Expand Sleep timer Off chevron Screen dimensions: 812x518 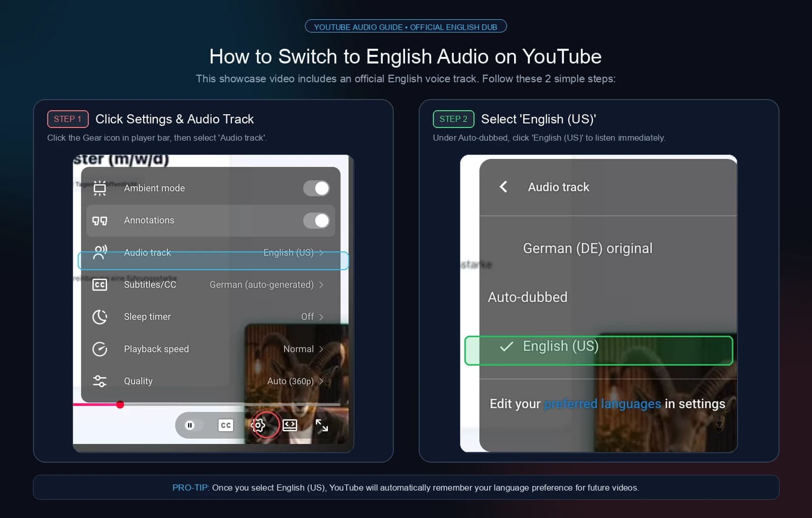321,317
